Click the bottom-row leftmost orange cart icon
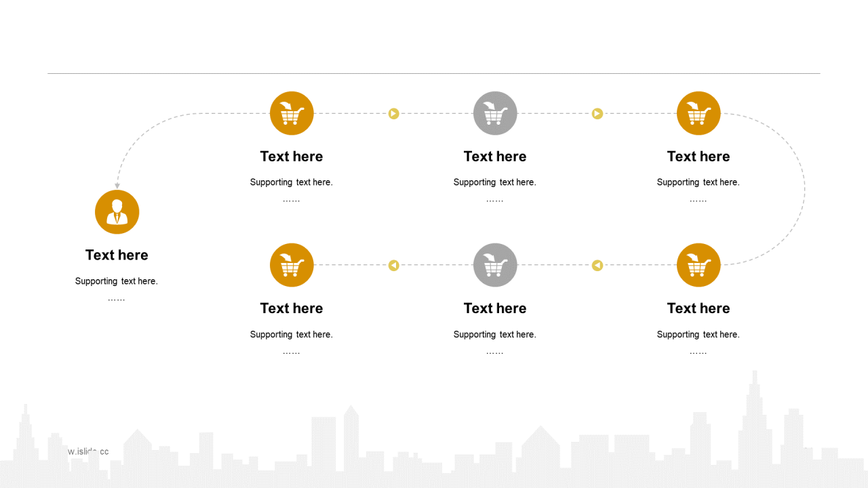Image resolution: width=868 pixels, height=488 pixels. point(292,265)
